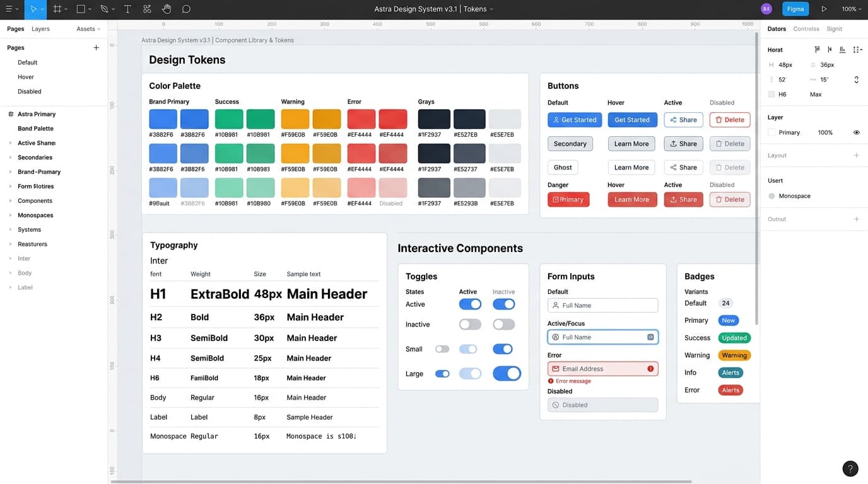
Task: Select the Comment tool
Action: coord(186,9)
